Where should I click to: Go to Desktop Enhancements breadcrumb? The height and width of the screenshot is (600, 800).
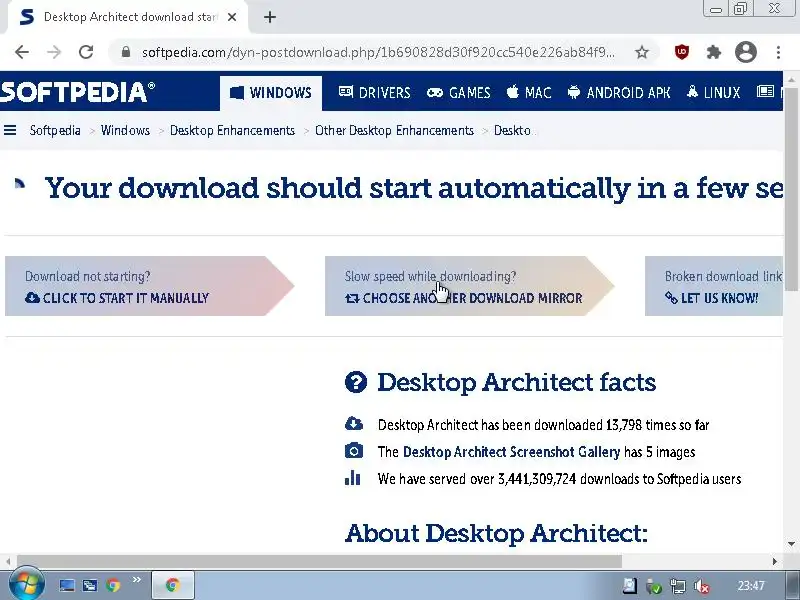coord(233,131)
